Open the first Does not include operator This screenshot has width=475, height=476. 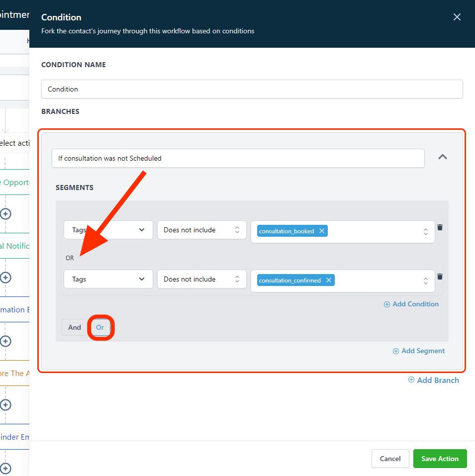pyautogui.click(x=202, y=230)
